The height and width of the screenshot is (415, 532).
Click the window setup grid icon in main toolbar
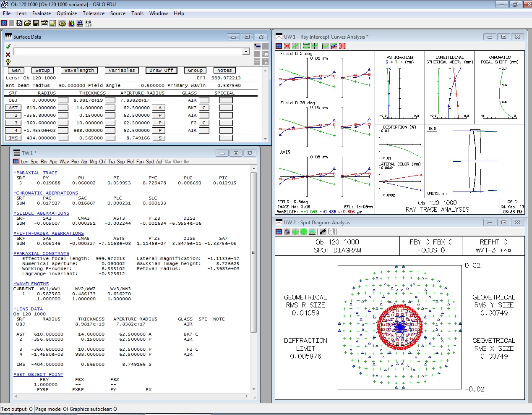click(4, 23)
